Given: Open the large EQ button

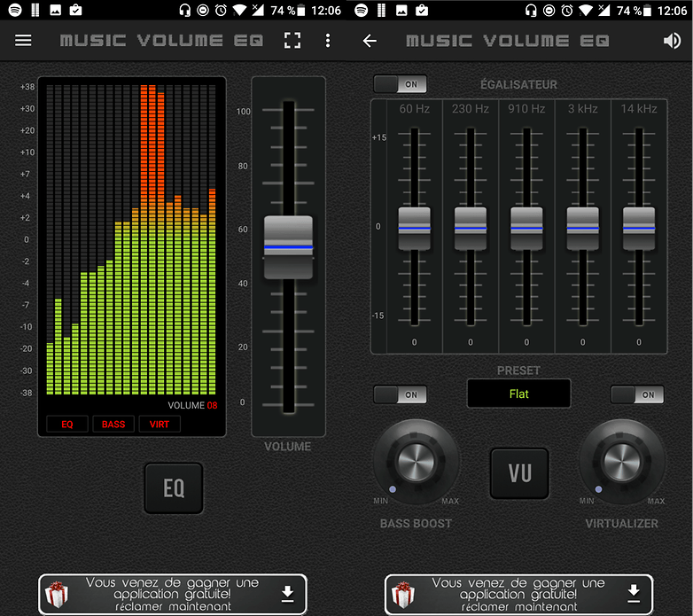Looking at the screenshot, I should click(174, 488).
